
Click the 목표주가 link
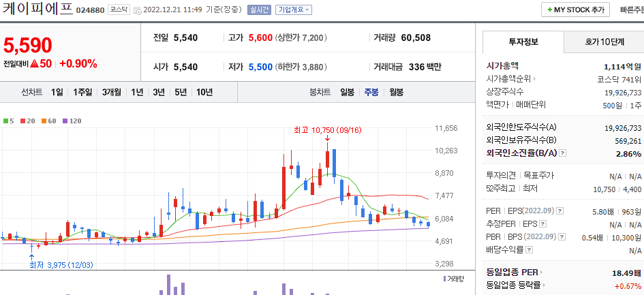click(x=539, y=176)
